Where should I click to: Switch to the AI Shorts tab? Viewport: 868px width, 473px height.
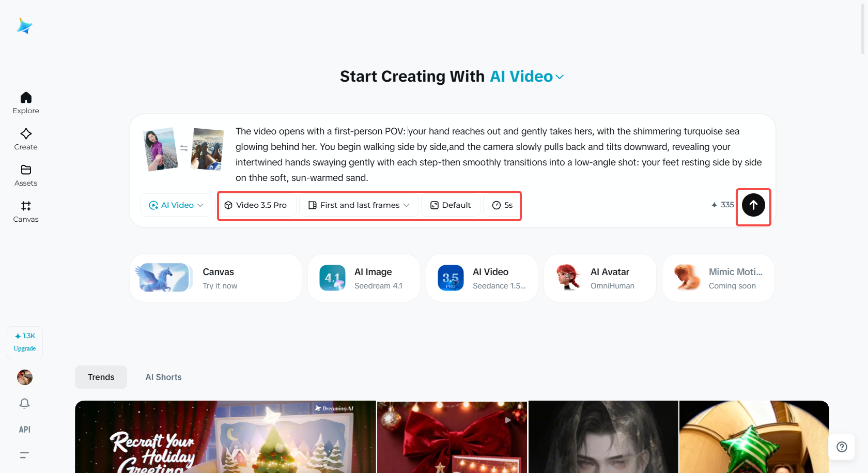(x=163, y=377)
